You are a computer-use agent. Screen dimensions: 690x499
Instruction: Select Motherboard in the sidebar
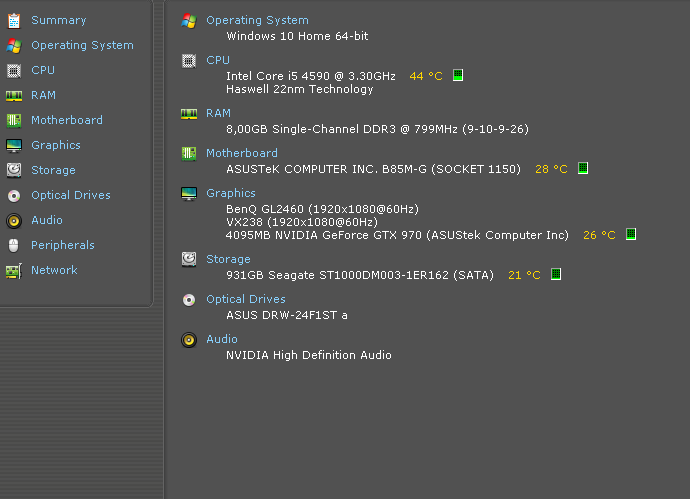[67, 120]
